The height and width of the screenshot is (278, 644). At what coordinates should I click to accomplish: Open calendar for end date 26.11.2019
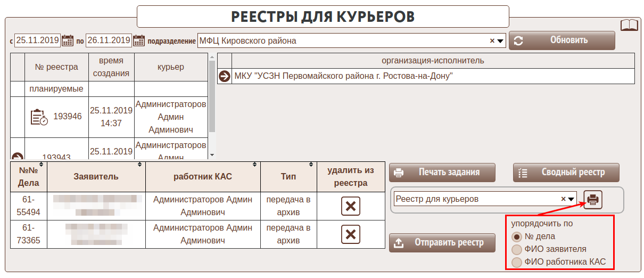(138, 40)
